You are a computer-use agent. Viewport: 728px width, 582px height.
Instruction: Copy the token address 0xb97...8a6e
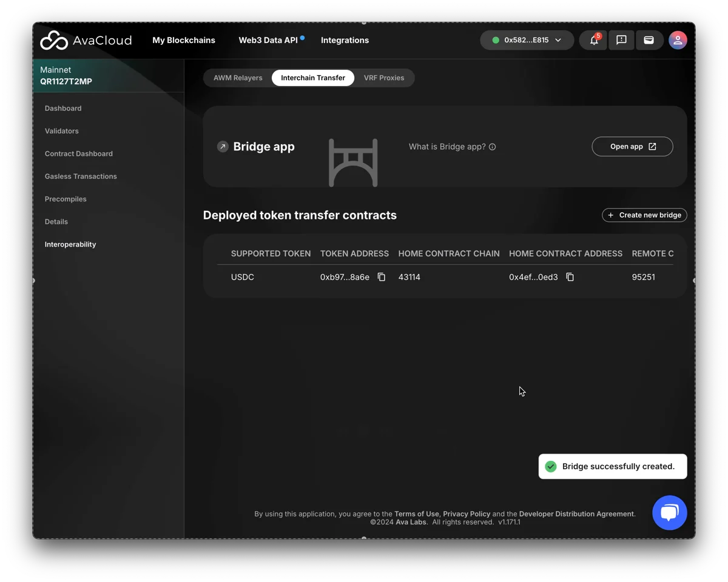point(382,277)
